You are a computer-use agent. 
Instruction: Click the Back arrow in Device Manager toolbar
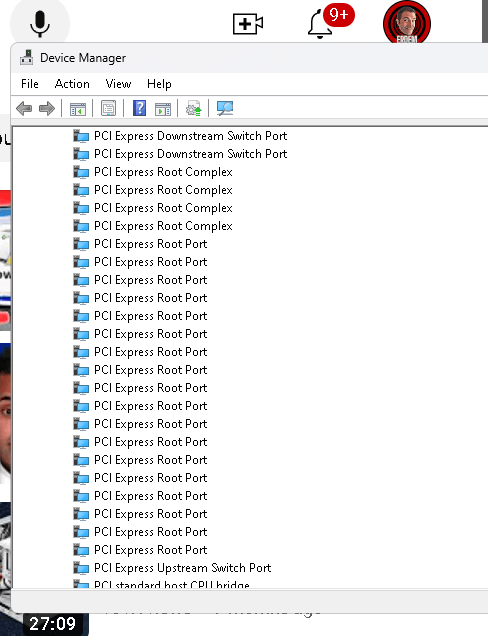[x=24, y=108]
